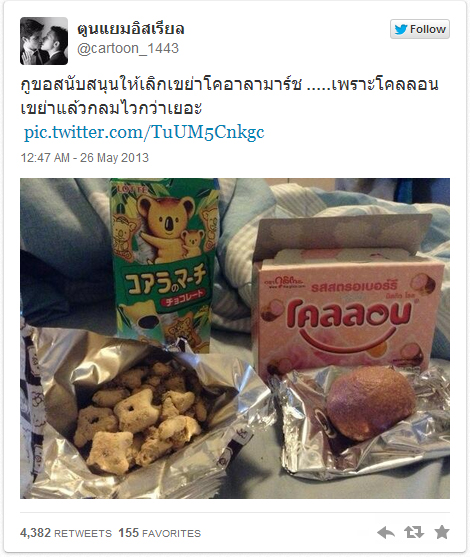Click the second line of Thai tweet text

[x=111, y=108]
